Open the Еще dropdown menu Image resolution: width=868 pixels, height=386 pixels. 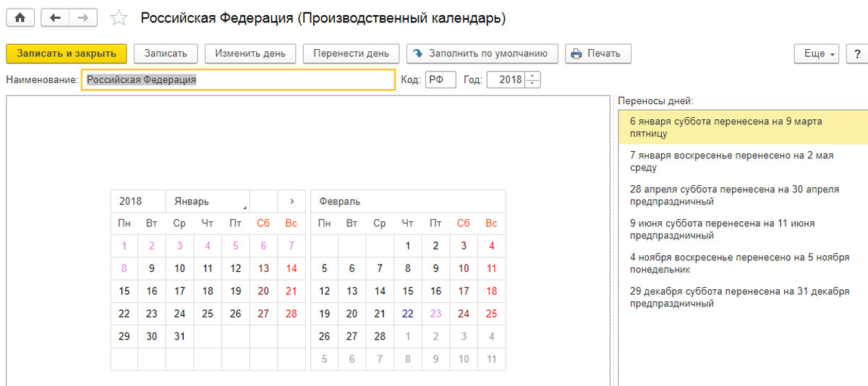coord(819,53)
